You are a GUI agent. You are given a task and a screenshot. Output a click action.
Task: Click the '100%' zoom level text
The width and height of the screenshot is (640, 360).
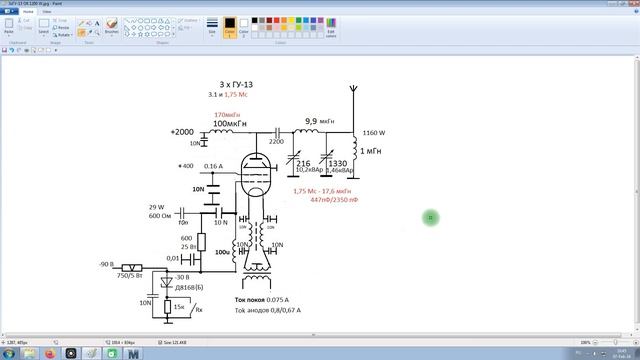pos(585,342)
